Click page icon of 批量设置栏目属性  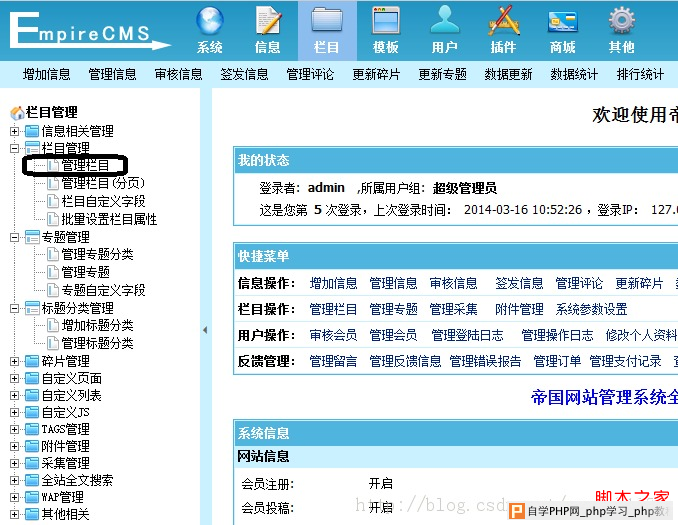[x=53, y=219]
